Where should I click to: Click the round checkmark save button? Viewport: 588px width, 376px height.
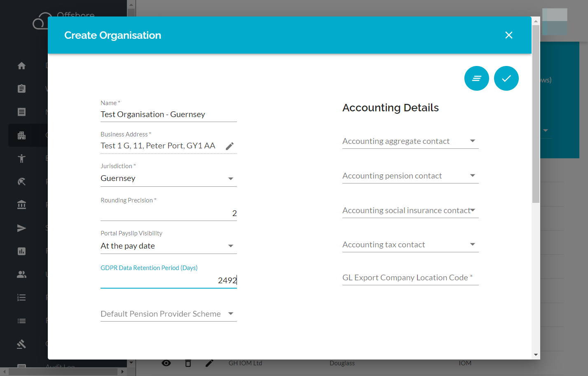506,78
